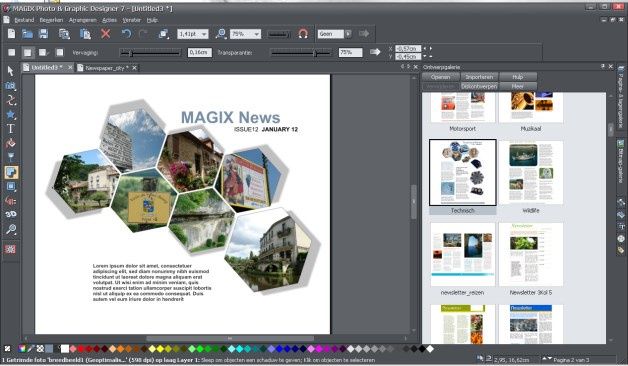Screen dimensions: 628x366
Task: Redo the undone action
Action: tap(143, 34)
